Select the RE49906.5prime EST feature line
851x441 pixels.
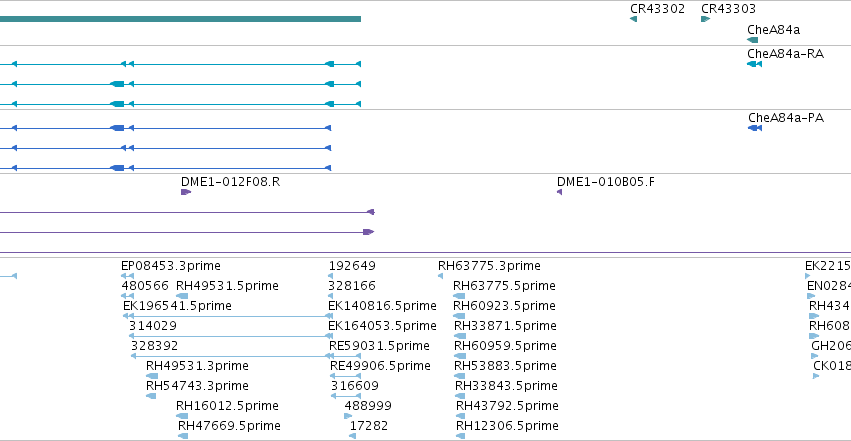click(x=345, y=376)
